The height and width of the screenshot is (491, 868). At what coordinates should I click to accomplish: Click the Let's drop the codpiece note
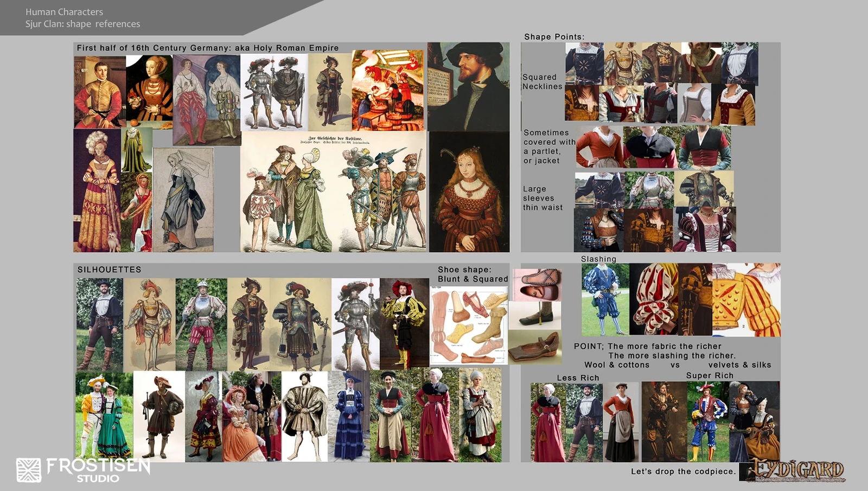[685, 471]
